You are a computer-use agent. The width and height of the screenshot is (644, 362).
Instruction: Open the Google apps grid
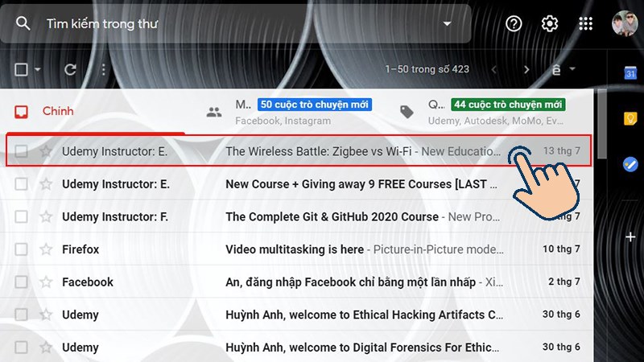[586, 24]
